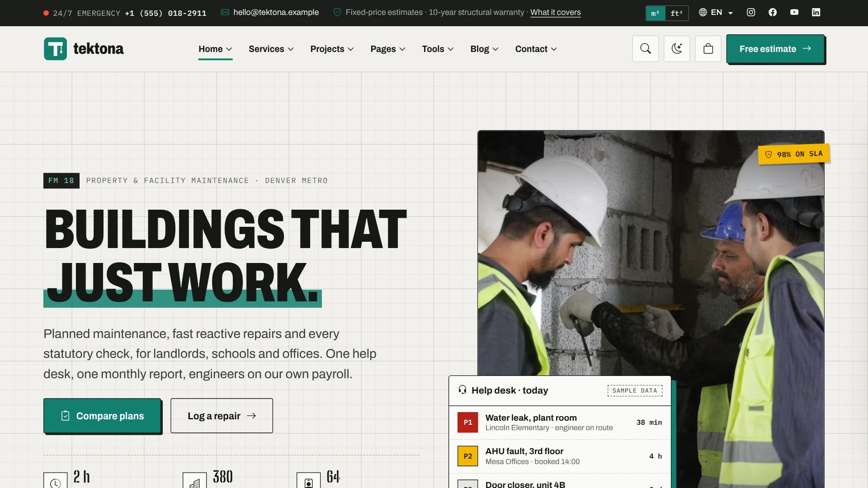Image resolution: width=868 pixels, height=488 pixels.
Task: Follow the What it covers link
Action: point(556,13)
